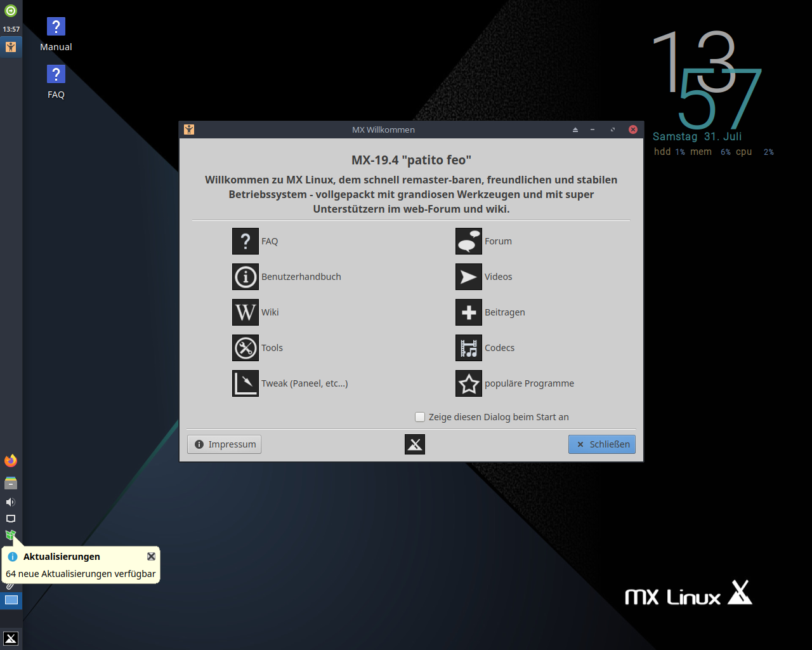The height and width of the screenshot is (650, 812).
Task: Click the Videos label
Action: click(x=499, y=277)
